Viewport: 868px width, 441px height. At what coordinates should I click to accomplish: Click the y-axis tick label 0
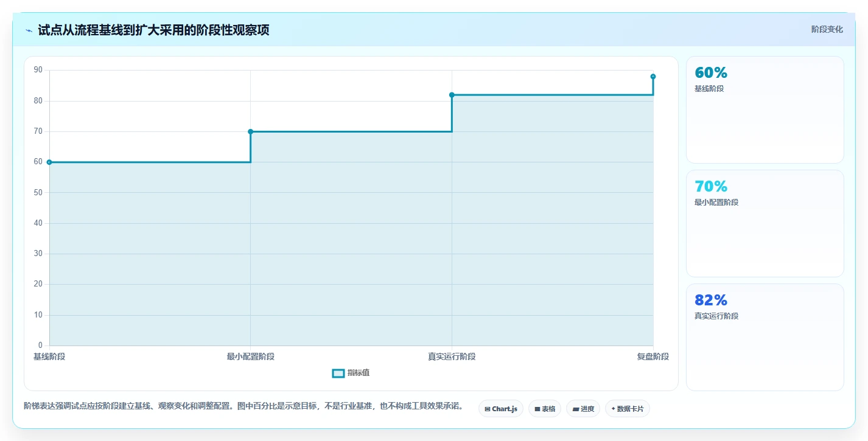40,346
